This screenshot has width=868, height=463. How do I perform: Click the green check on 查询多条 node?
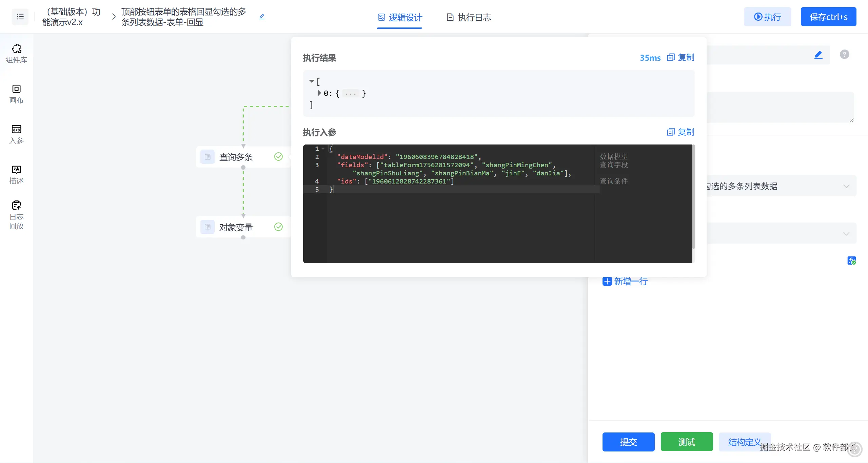click(x=278, y=157)
